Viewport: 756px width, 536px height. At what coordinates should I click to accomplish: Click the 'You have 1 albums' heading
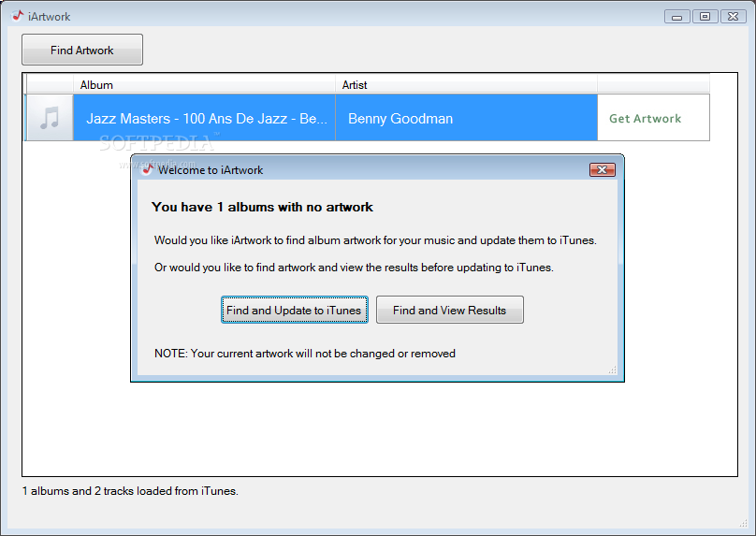(262, 208)
